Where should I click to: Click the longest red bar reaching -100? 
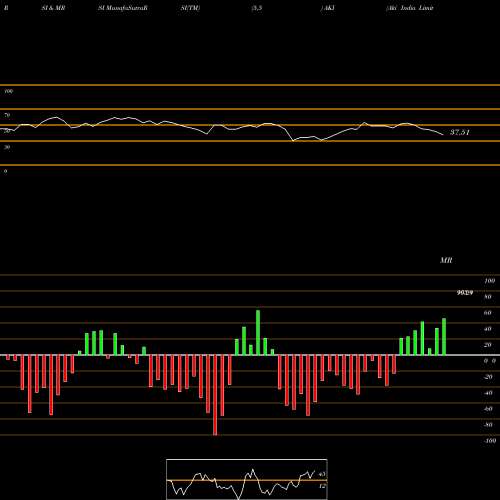[x=215, y=395]
